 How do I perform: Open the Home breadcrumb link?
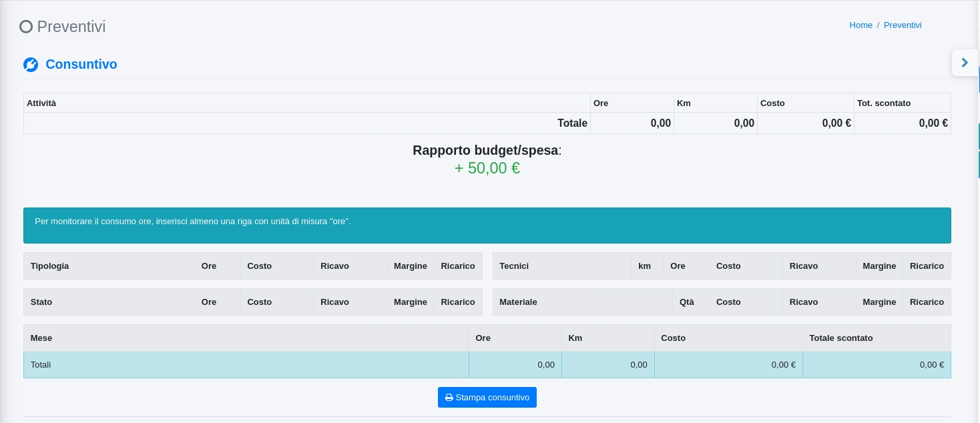point(861,25)
